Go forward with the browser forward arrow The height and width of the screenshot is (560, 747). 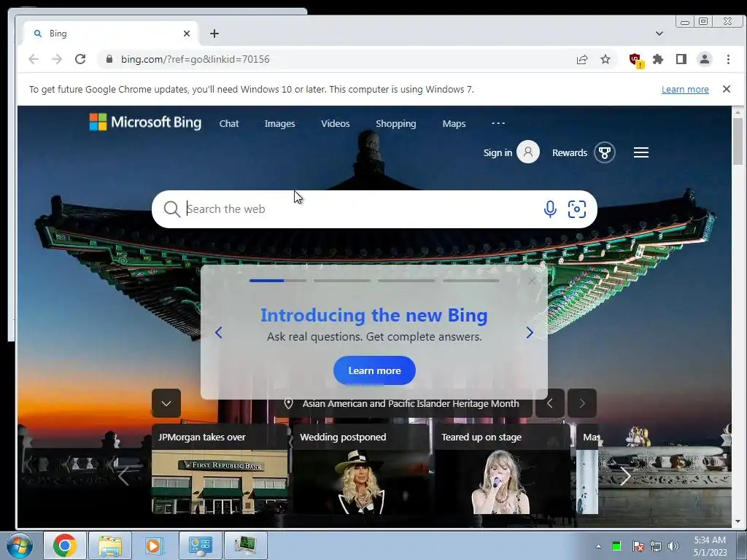coord(57,59)
